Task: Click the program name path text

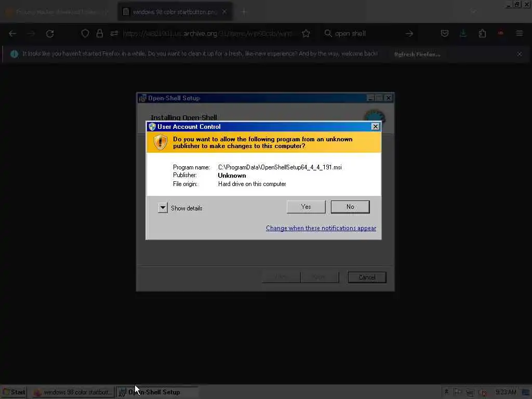Action: [280, 167]
